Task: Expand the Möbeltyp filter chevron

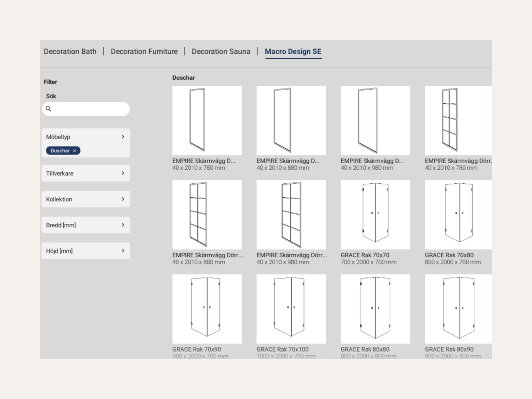Action: [x=123, y=137]
